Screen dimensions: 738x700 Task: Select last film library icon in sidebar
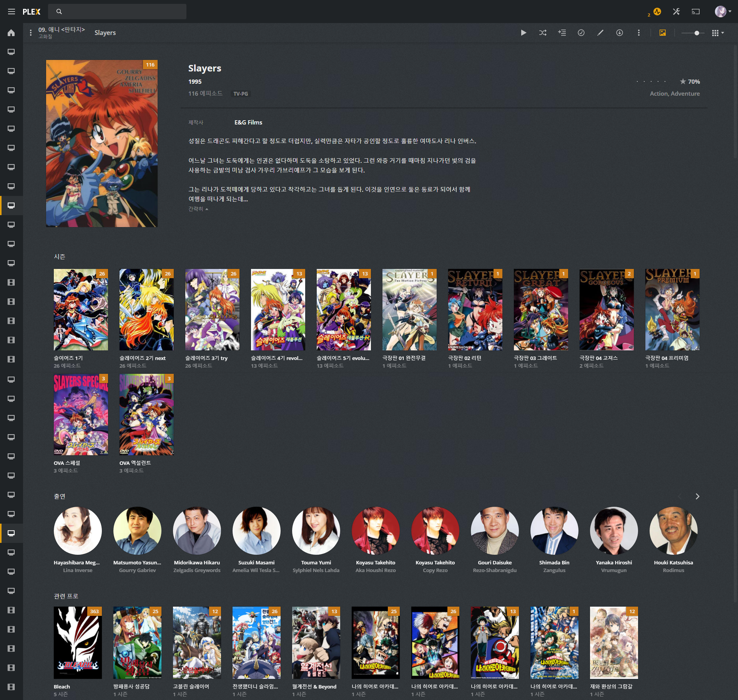(x=11, y=687)
